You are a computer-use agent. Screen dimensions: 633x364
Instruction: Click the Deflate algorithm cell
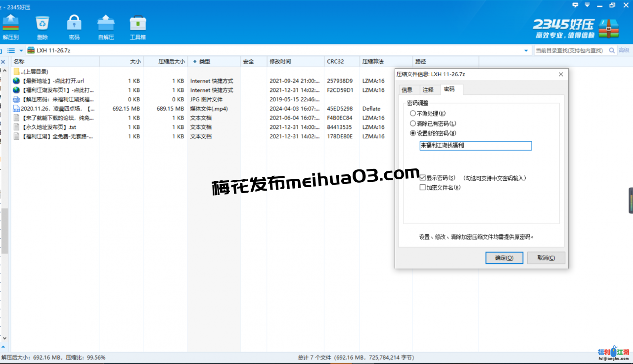coord(371,109)
